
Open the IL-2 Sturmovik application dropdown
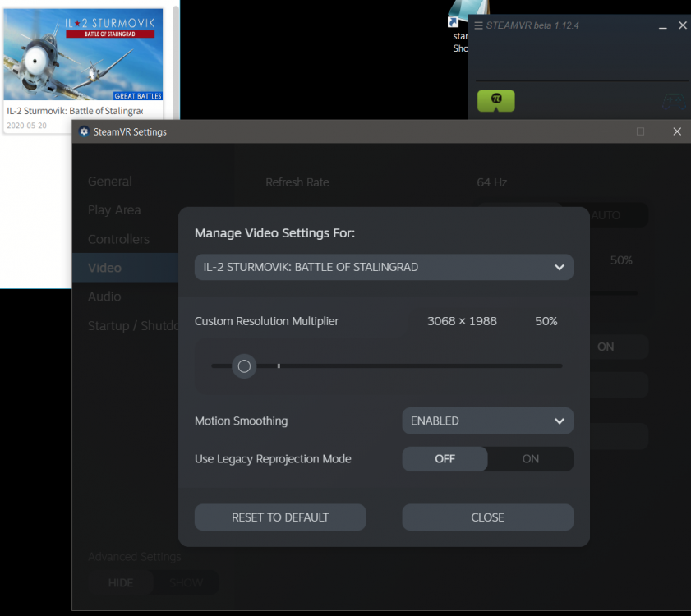click(384, 267)
